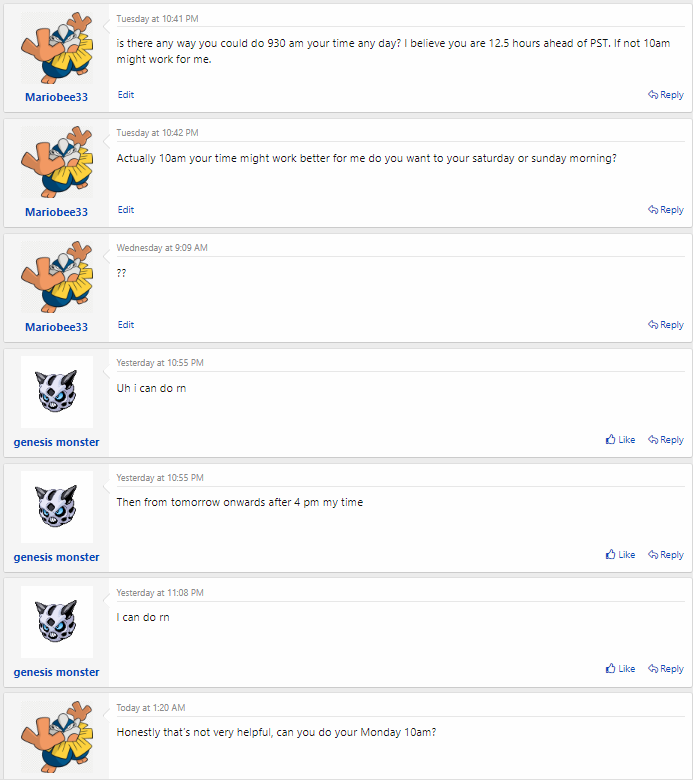Click the 'Wednesday at 9:09 AM' timestamp
The height and width of the screenshot is (780, 693).
(x=162, y=248)
